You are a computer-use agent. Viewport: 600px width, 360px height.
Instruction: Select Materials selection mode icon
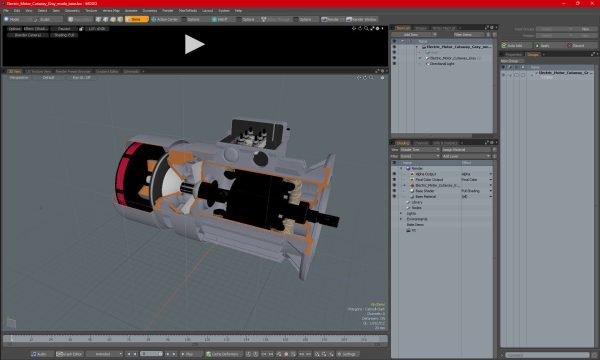[x=120, y=19]
